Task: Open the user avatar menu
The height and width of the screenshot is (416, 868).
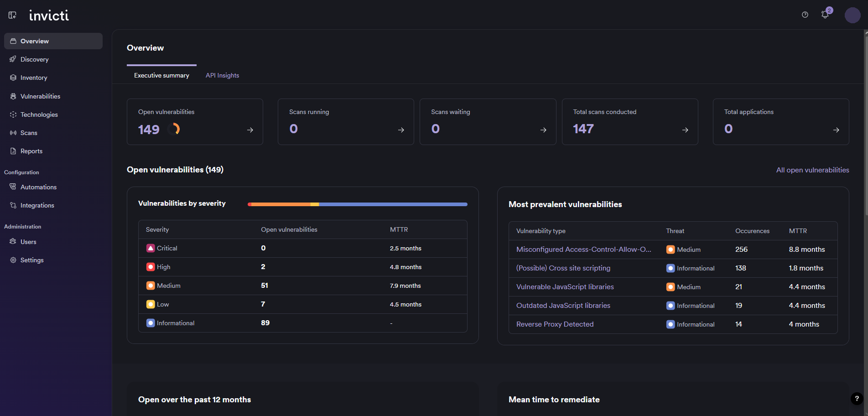Action: (x=852, y=15)
